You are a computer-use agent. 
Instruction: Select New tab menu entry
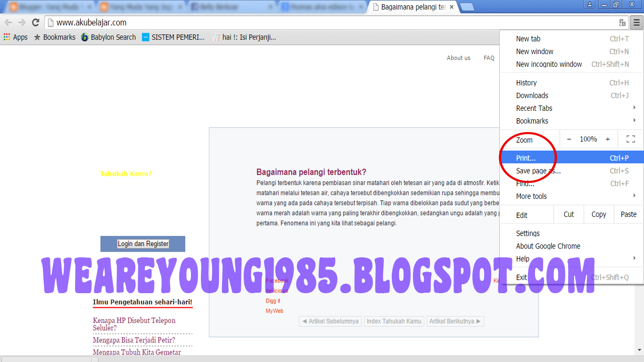571,39
